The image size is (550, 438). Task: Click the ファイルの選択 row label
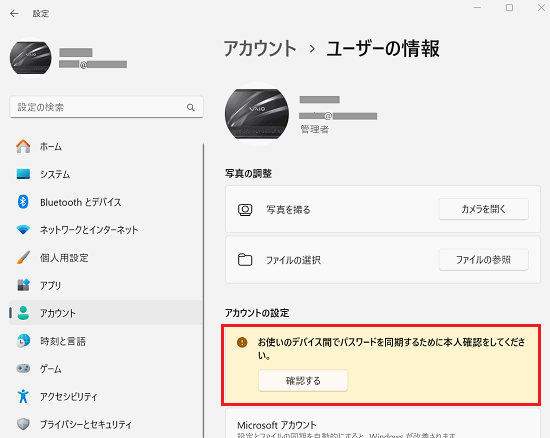pos(293,260)
